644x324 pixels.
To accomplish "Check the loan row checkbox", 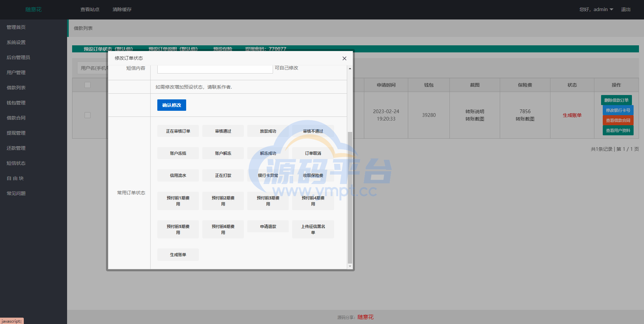I will (88, 115).
